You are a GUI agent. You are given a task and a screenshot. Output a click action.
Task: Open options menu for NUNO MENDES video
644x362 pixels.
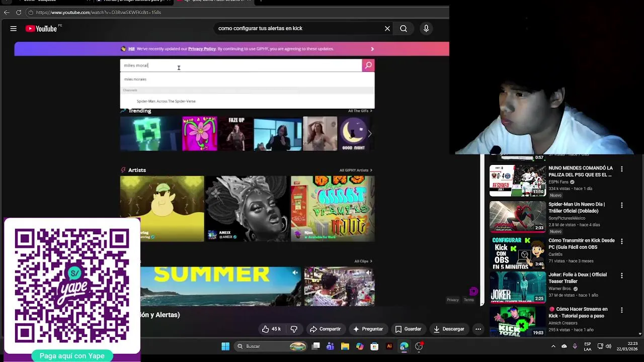622,169
